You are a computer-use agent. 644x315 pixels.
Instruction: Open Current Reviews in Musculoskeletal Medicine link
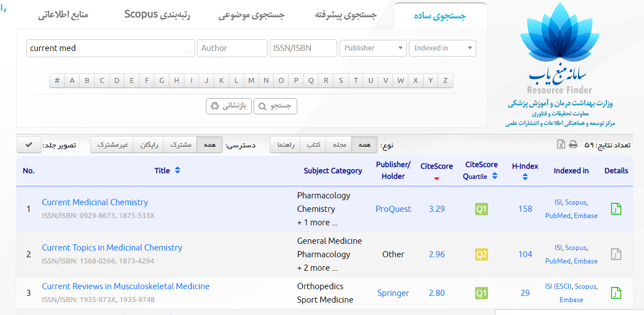click(x=126, y=286)
